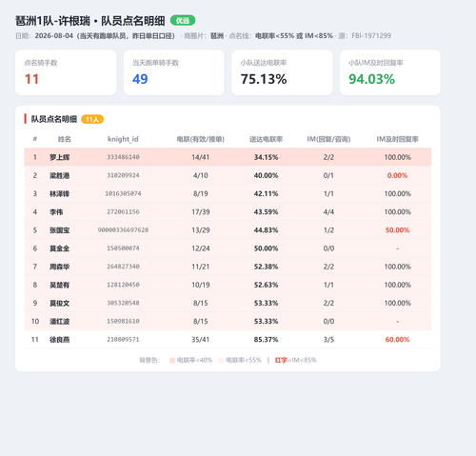Image resolution: width=476 pixels, height=456 pixels.
Task: Click the 点名骑手数 card showing 11
Action: [66, 72]
